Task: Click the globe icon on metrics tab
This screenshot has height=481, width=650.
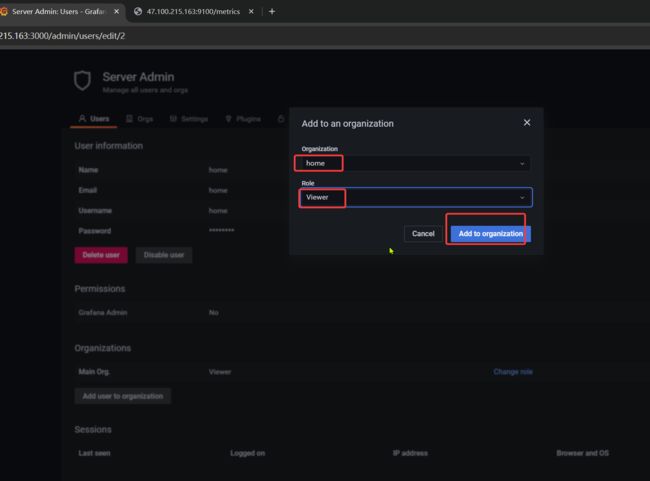Action: 138,12
